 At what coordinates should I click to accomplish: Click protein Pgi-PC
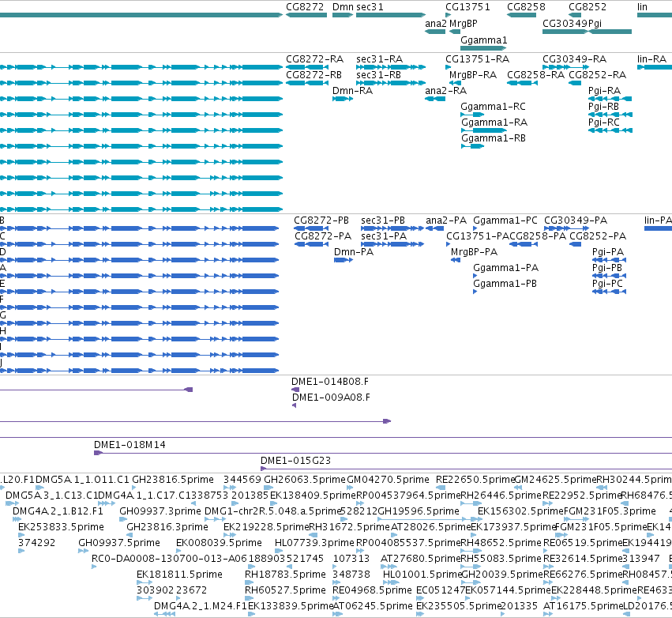tap(607, 284)
